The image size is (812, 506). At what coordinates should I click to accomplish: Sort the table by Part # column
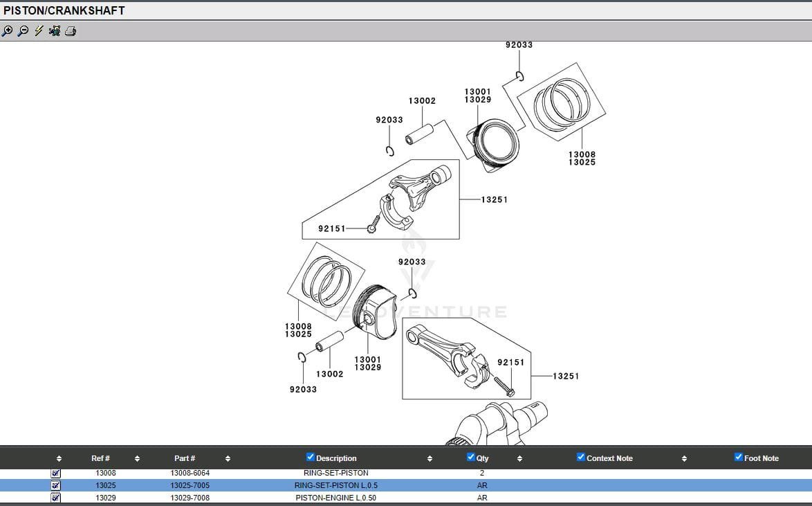[x=227, y=458]
